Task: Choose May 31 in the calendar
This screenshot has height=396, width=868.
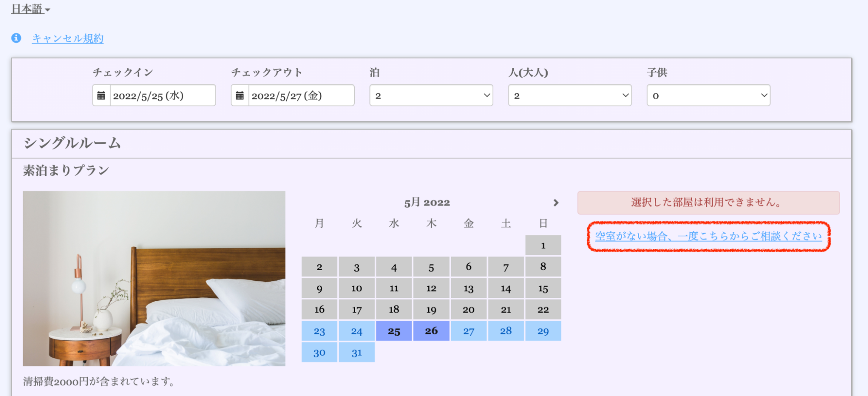Action: point(356,353)
